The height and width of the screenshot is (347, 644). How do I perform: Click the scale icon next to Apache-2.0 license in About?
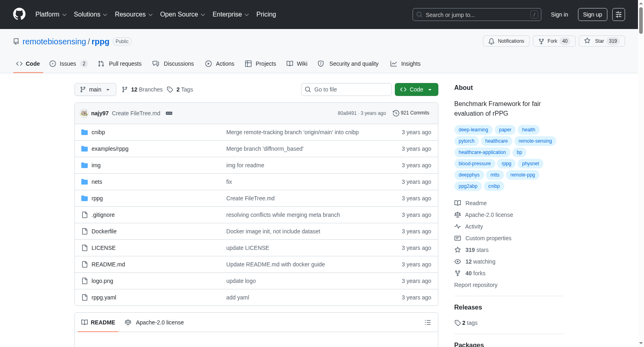point(458,215)
